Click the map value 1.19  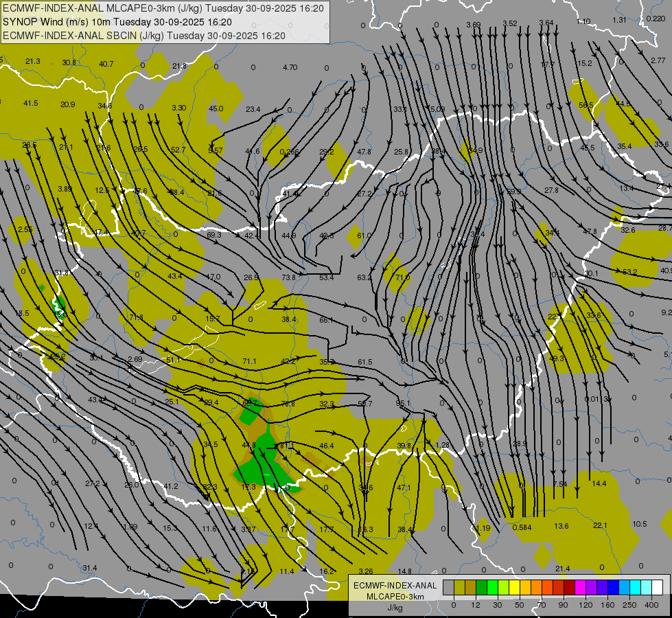click(483, 528)
